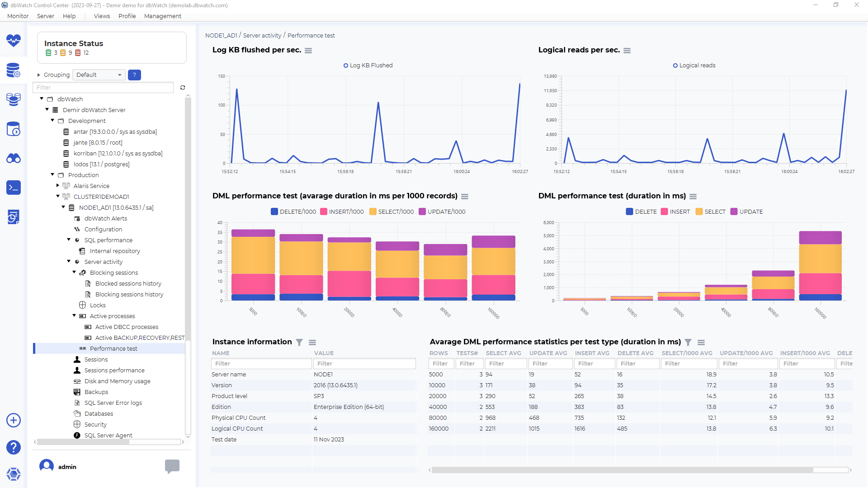Click the orange status count icon

click(x=63, y=53)
